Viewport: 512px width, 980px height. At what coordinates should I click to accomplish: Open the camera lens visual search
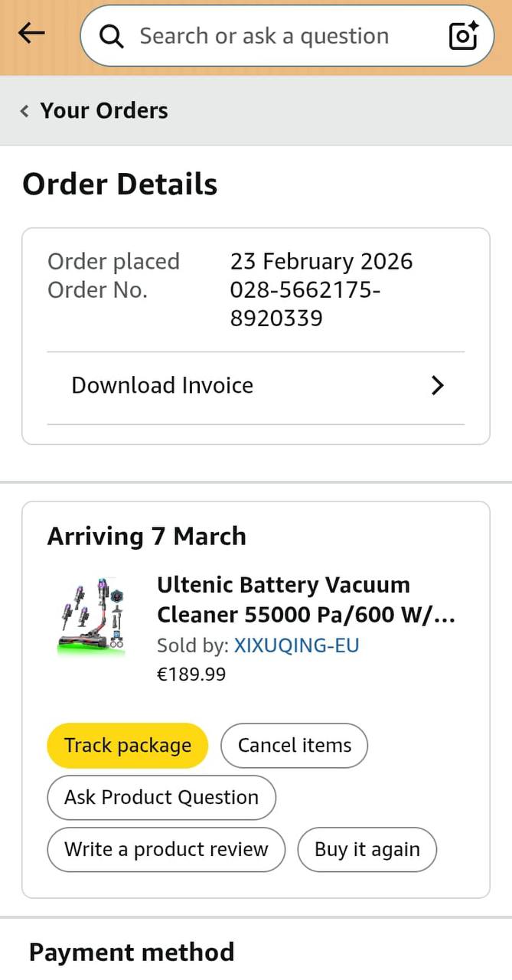[x=463, y=35]
